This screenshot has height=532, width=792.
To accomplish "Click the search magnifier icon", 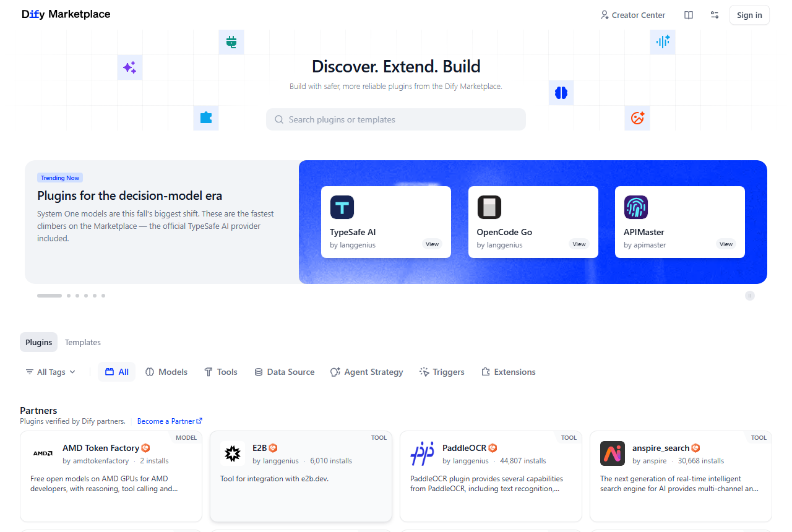I will point(279,119).
